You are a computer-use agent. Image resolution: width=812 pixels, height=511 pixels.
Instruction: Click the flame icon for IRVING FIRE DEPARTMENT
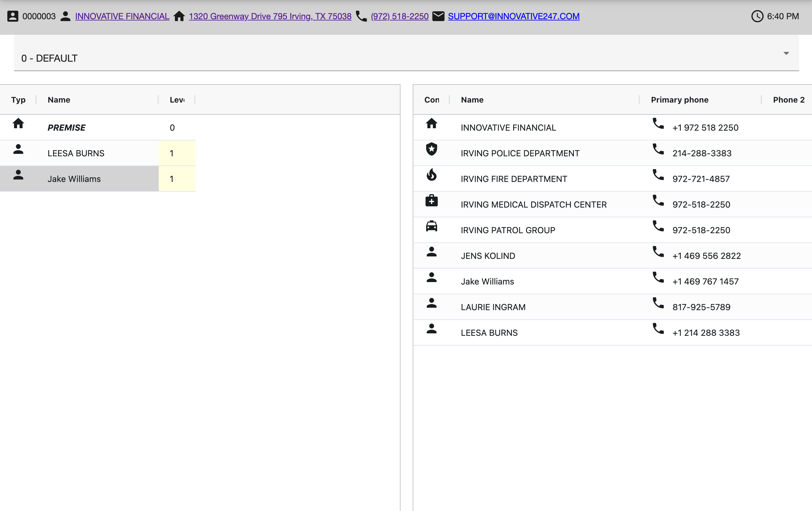coord(432,175)
